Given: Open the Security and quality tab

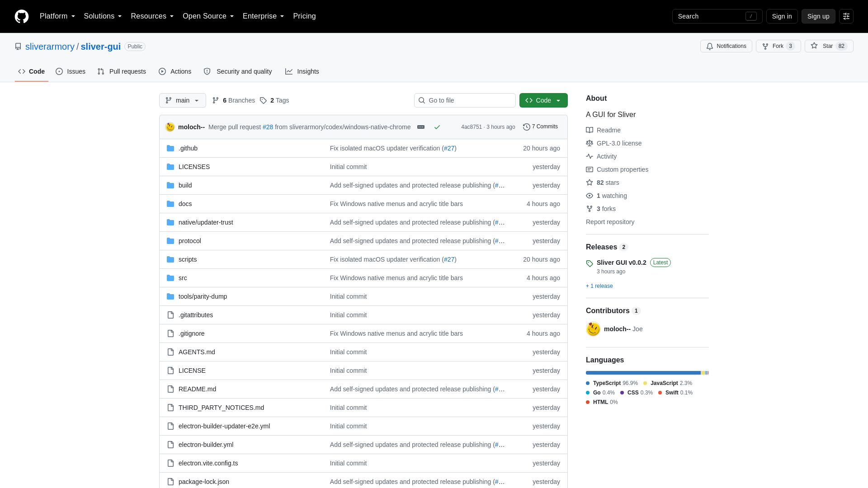Looking at the screenshot, I should click(238, 71).
